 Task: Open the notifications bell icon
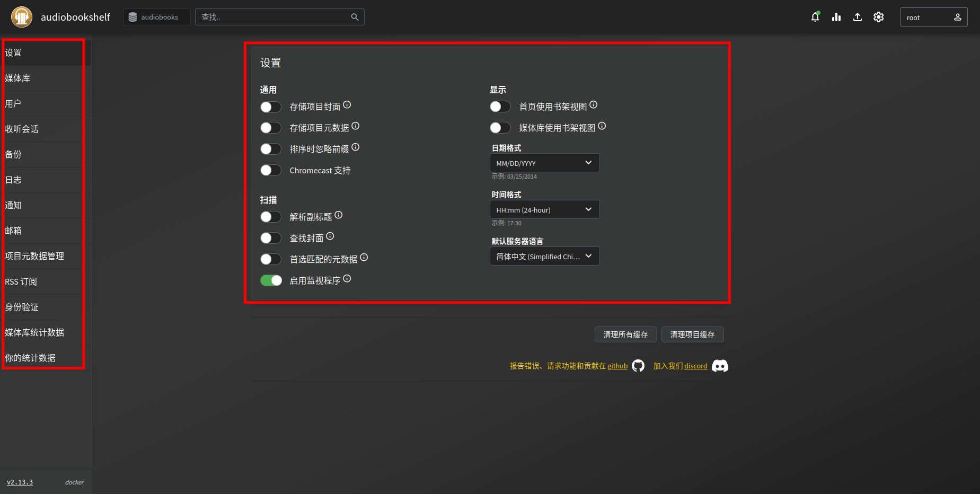pos(815,17)
